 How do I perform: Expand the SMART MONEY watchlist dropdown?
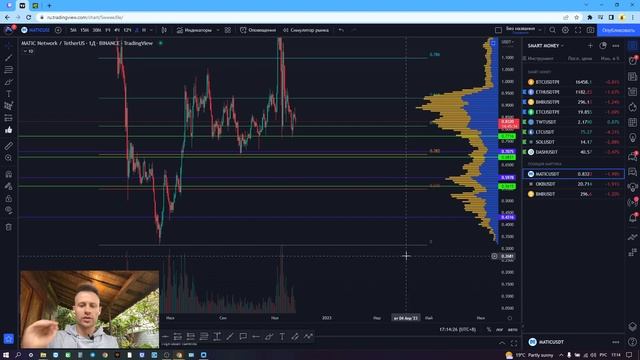(546, 46)
